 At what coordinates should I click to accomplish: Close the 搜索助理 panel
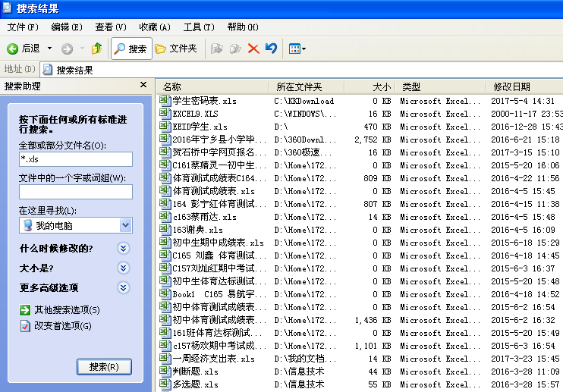point(143,85)
